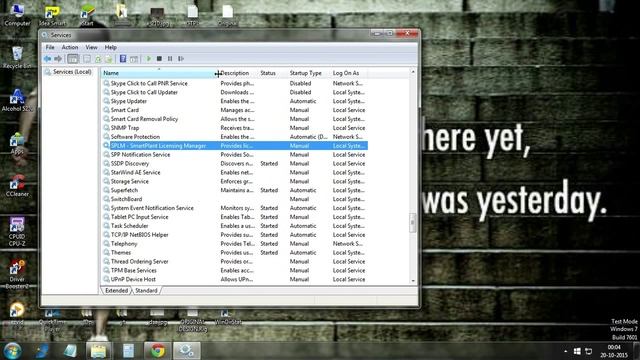Select the Superfetch service
Image resolution: width=640 pixels, height=360 pixels.
235,190
